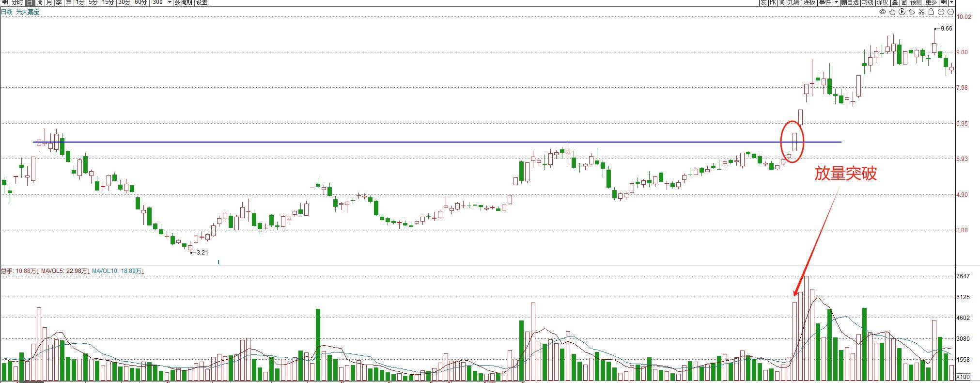Viewport: 980px width, 383px height.
Task: Select the 月 monthly period tab
Action: point(49,2)
